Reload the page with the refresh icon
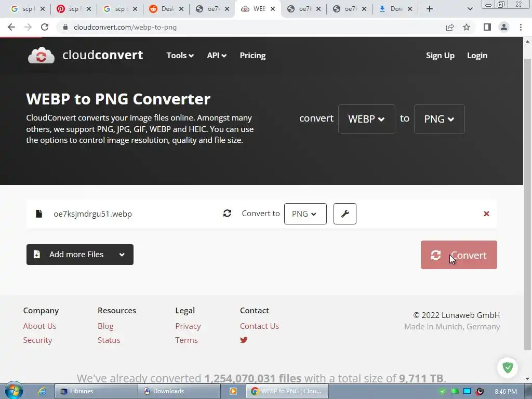 click(45, 27)
